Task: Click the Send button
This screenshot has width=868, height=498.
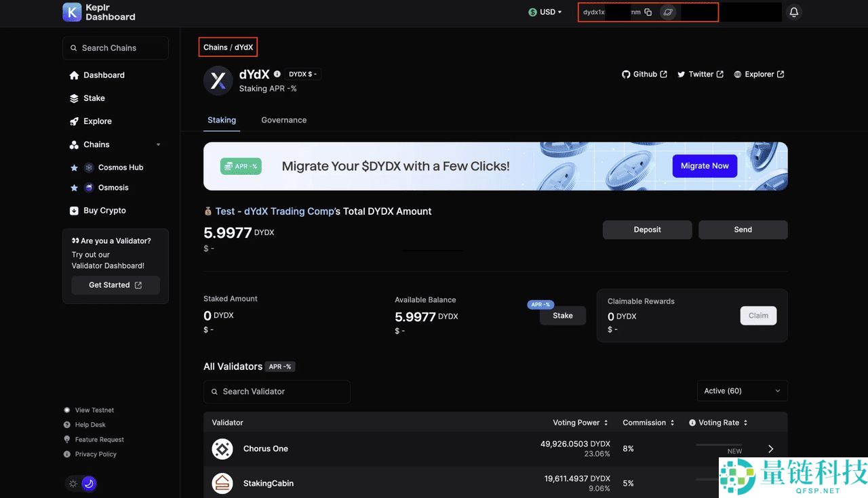Action: [743, 230]
